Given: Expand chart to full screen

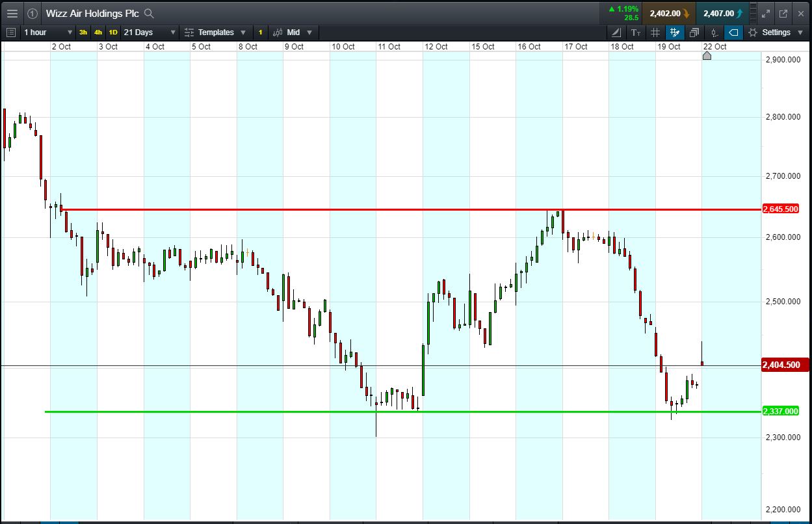Looking at the screenshot, I should (x=765, y=13).
